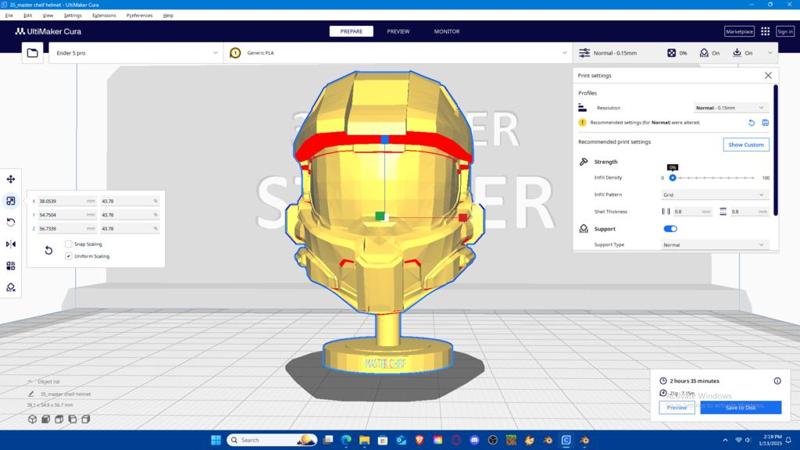Click the wall thickness Shell Thickness field
The image size is (800, 450).
coord(692,211)
